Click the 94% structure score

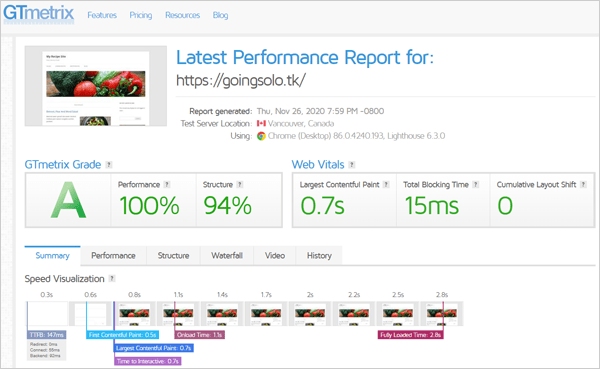pos(228,206)
